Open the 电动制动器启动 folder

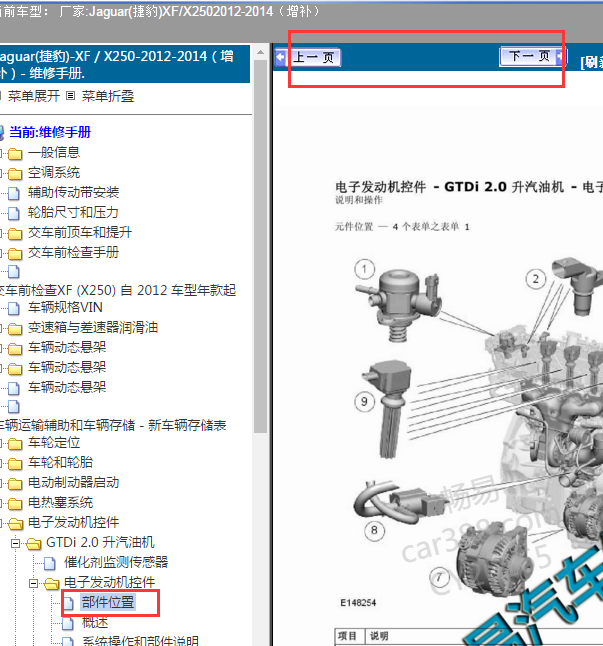click(73, 482)
